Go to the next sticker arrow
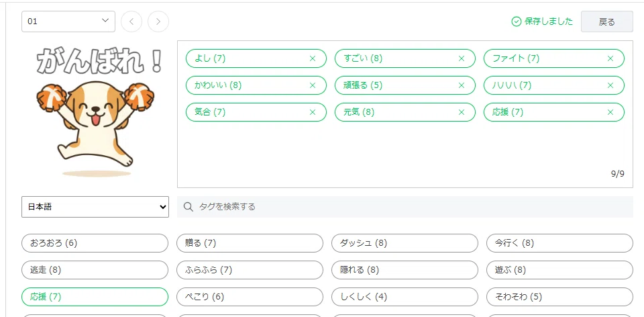The image size is (644, 317). [158, 21]
